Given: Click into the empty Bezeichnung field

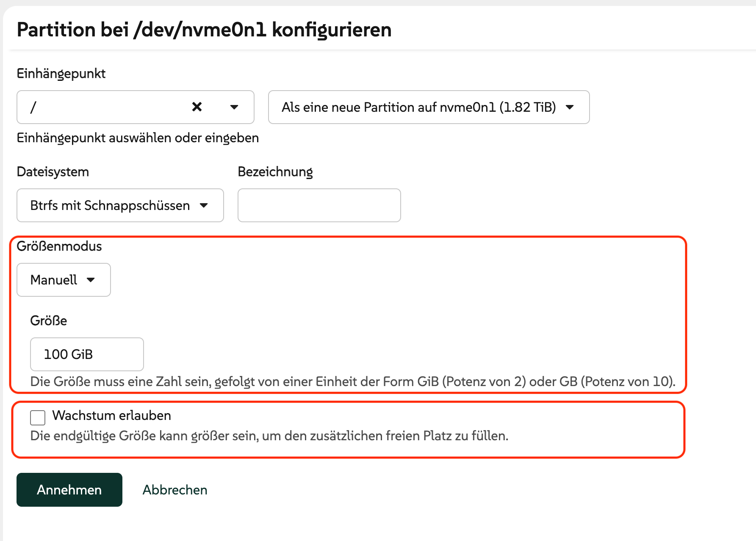Looking at the screenshot, I should click(319, 205).
